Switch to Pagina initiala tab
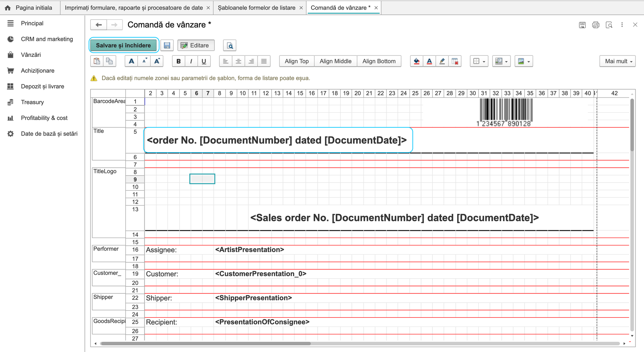This screenshot has width=644, height=352. point(30,8)
